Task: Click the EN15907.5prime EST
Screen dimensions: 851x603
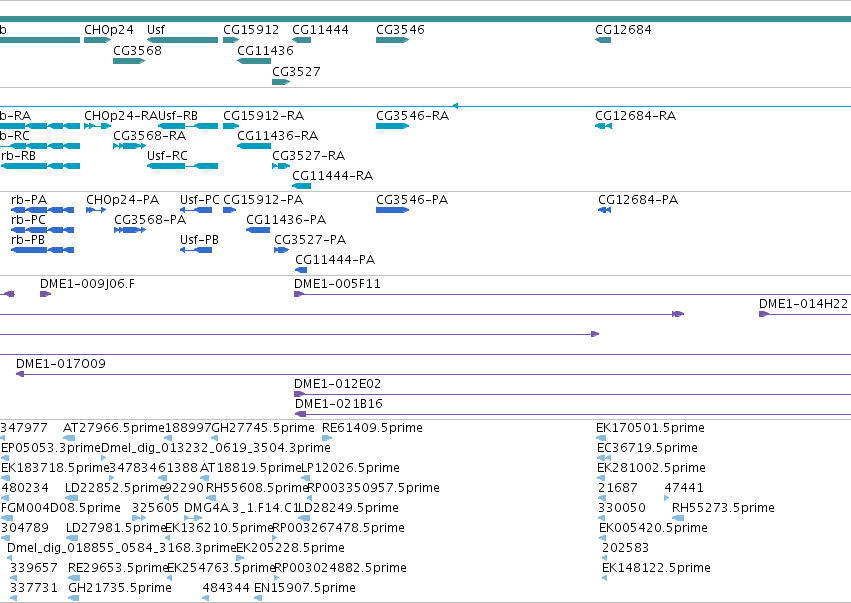Action: tap(258, 598)
